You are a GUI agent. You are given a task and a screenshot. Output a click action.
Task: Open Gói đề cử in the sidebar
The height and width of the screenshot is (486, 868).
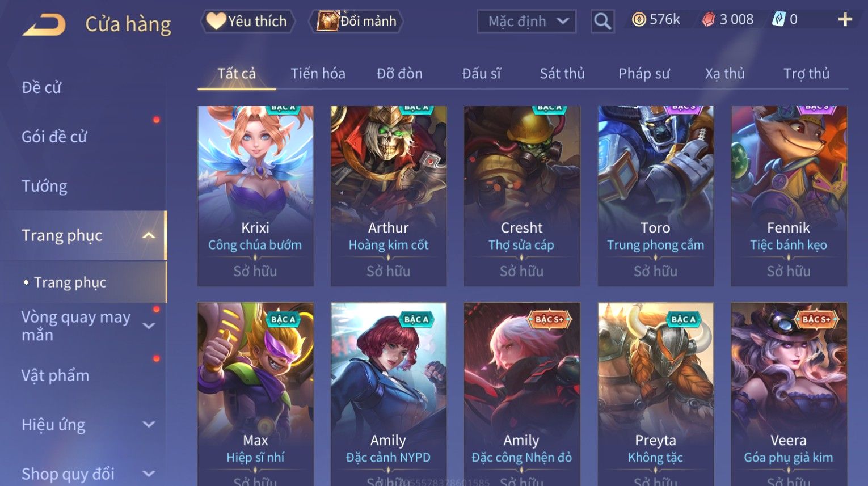54,137
